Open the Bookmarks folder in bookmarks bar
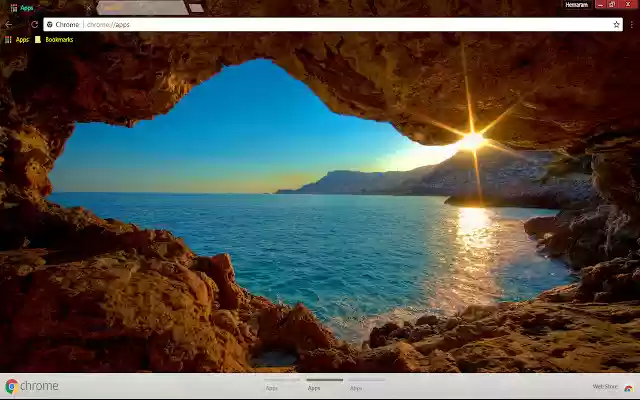The image size is (640, 400). (x=54, y=40)
